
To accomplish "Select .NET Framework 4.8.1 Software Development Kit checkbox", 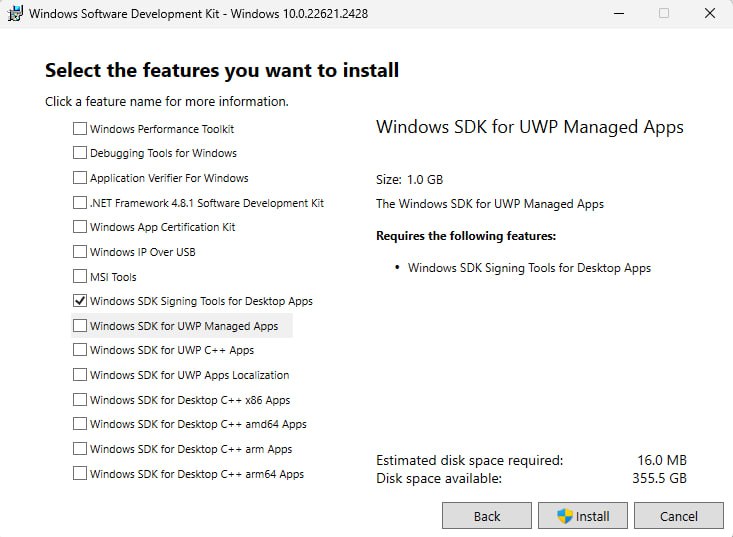I will (80, 203).
